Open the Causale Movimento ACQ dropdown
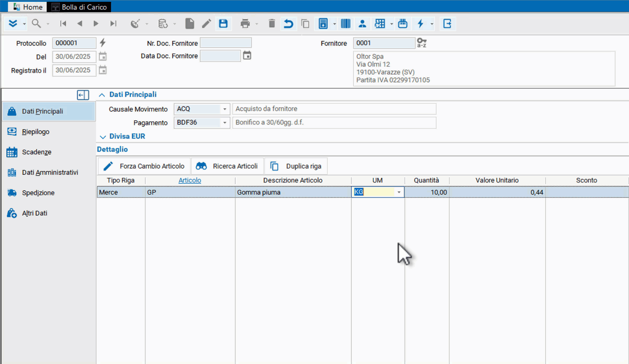 tap(225, 109)
